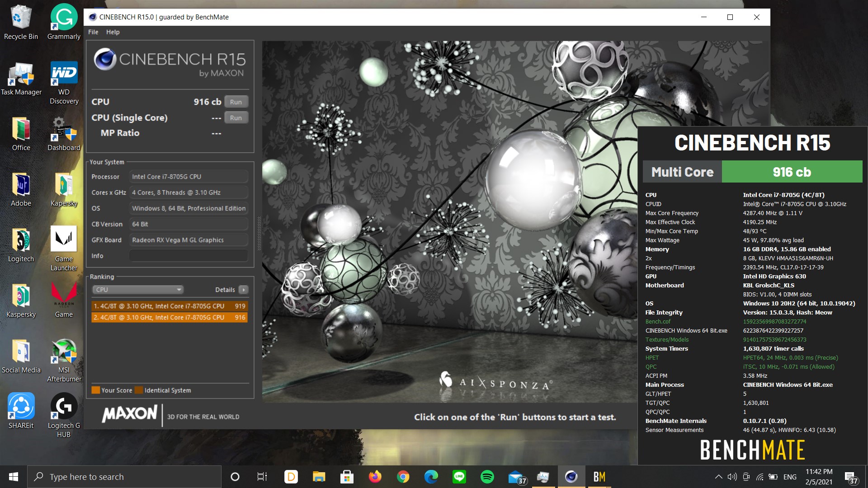
Task: Click Bench.cof in BenchMate panel
Action: coord(658,322)
